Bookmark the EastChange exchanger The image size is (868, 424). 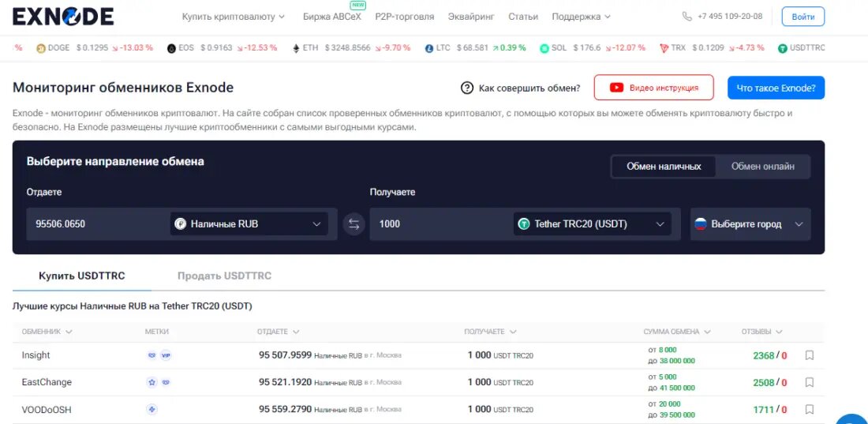(810, 382)
